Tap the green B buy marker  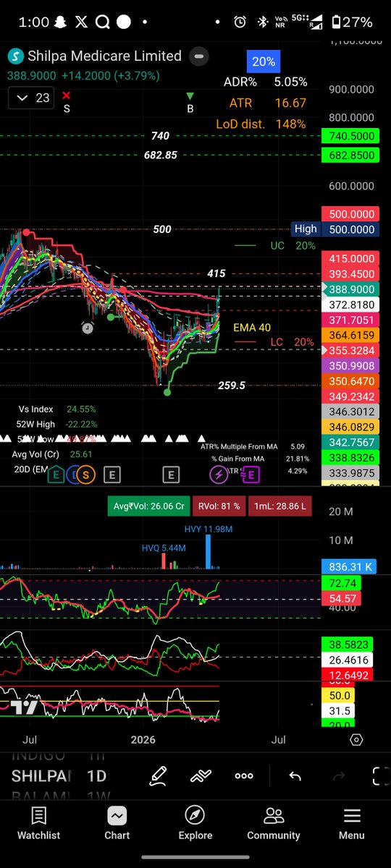tap(190, 101)
